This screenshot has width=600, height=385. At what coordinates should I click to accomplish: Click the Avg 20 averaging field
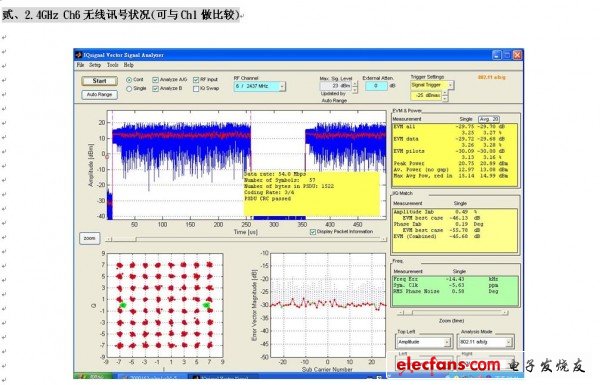pyautogui.click(x=489, y=119)
